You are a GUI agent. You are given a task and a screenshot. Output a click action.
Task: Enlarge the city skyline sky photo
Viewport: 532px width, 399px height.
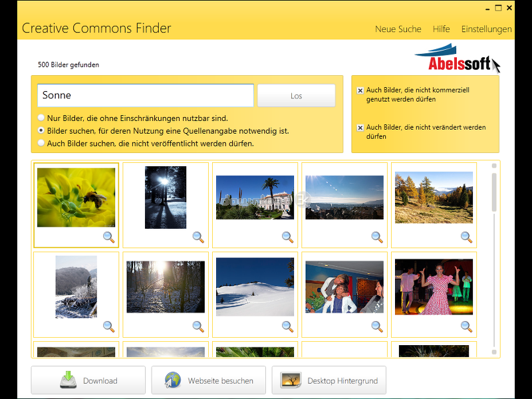tap(377, 237)
